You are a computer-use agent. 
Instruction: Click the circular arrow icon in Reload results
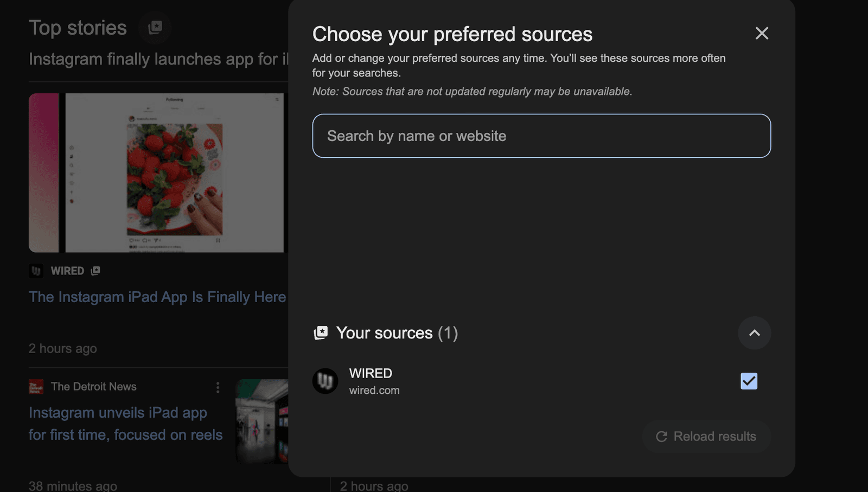tap(661, 437)
